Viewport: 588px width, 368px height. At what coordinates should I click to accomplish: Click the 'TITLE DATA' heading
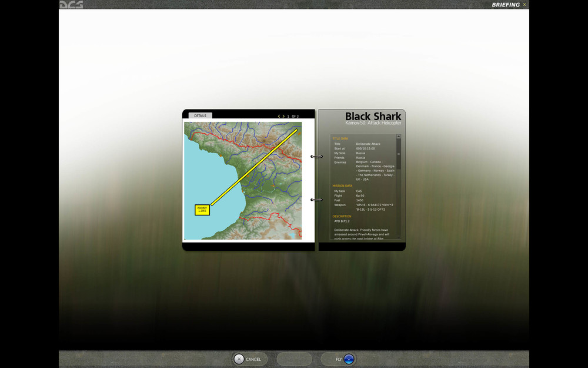(340, 138)
